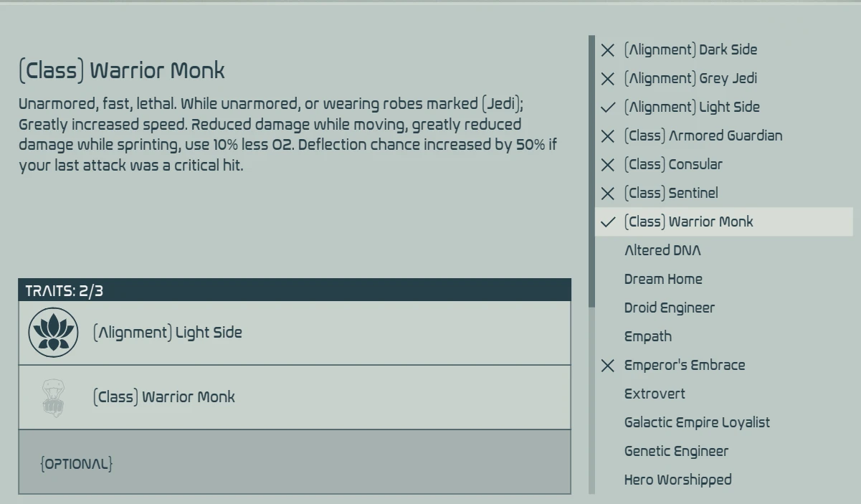The width and height of the screenshot is (861, 504).
Task: Select the Extrovert trait in list
Action: (x=655, y=394)
